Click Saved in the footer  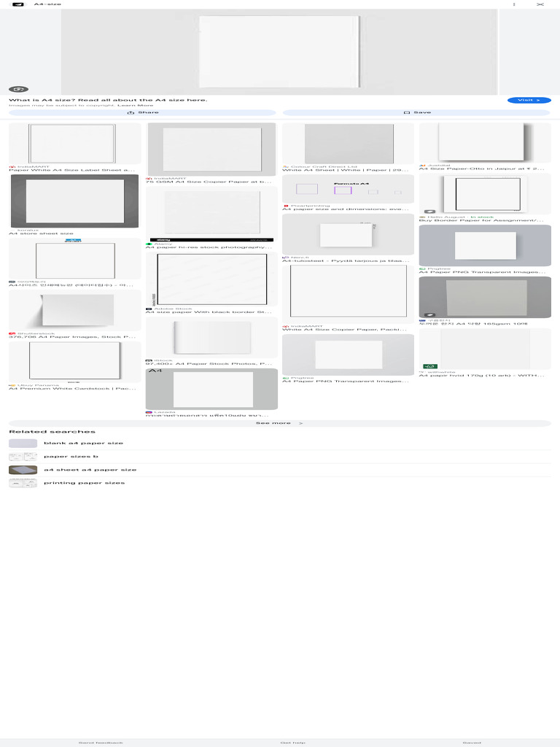[472, 743]
